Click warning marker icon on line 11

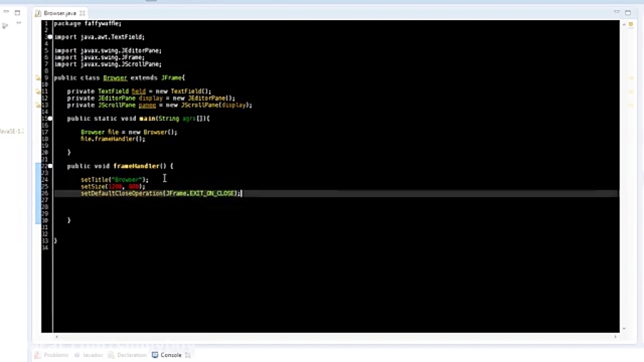pyautogui.click(x=38, y=92)
